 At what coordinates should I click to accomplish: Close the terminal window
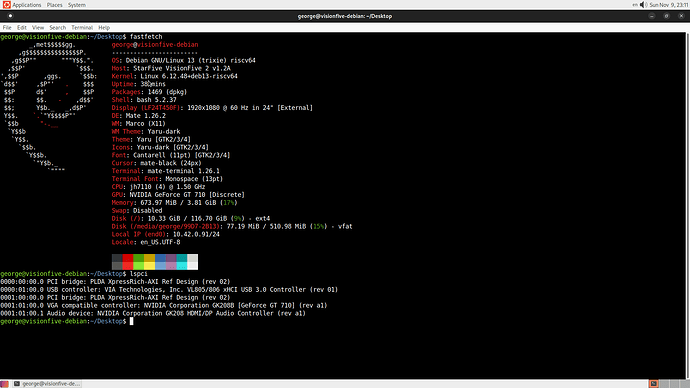point(681,16)
